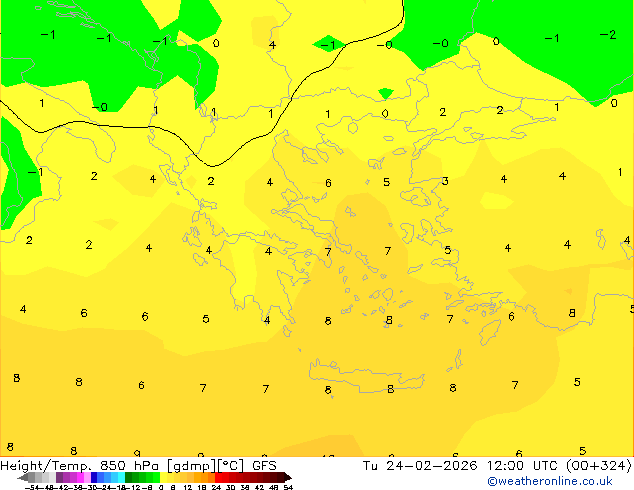Click the dark maroon right arrow of the scale

click(x=287, y=478)
